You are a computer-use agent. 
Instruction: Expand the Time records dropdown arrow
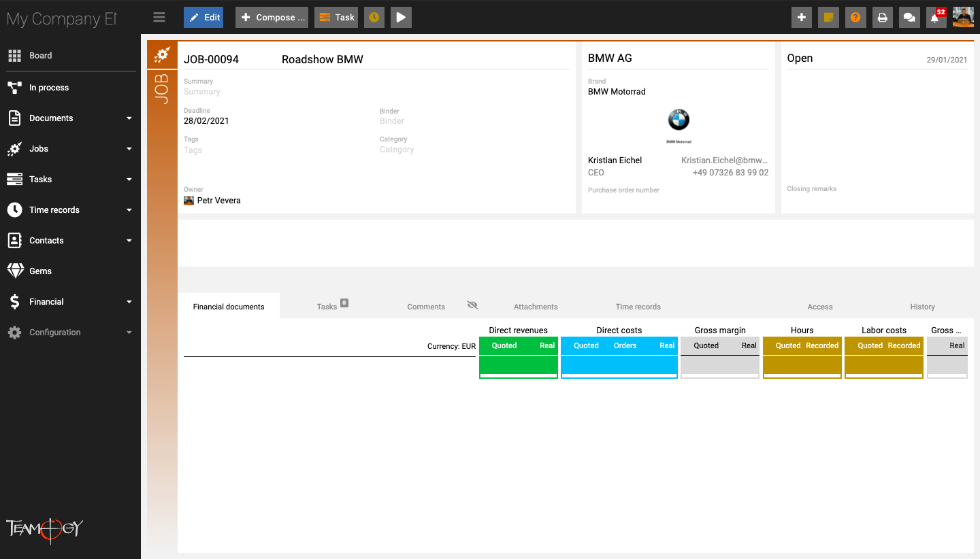tap(129, 210)
